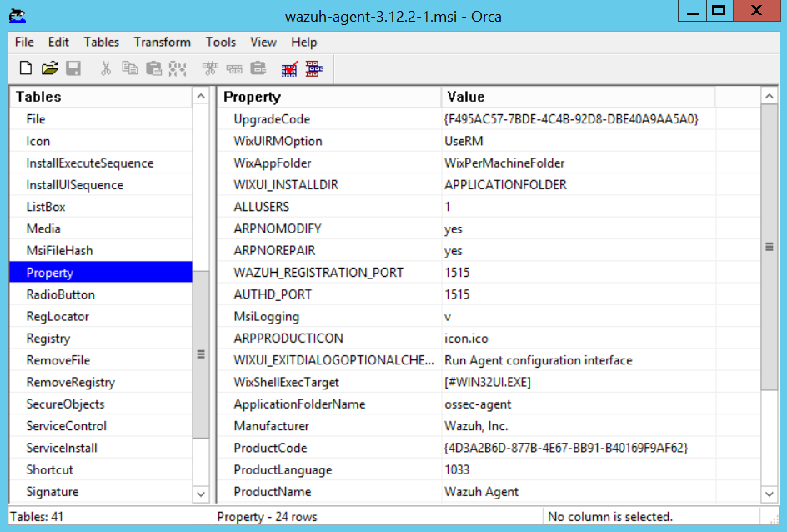Click the red and blue tables icon
Screen dimensions: 787x532
tap(314, 68)
